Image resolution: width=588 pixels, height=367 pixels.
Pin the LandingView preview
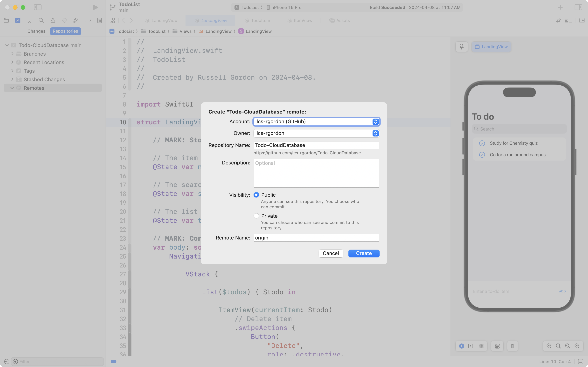[x=461, y=46]
